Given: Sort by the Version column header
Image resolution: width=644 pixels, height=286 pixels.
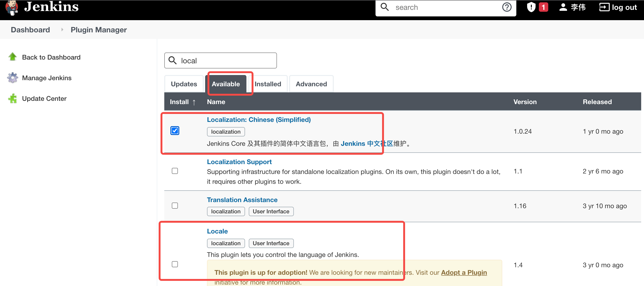Looking at the screenshot, I should [525, 102].
